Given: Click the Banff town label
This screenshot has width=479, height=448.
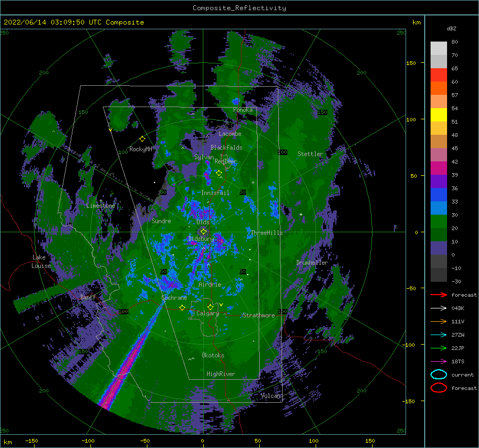Looking at the screenshot, I should (88, 297).
